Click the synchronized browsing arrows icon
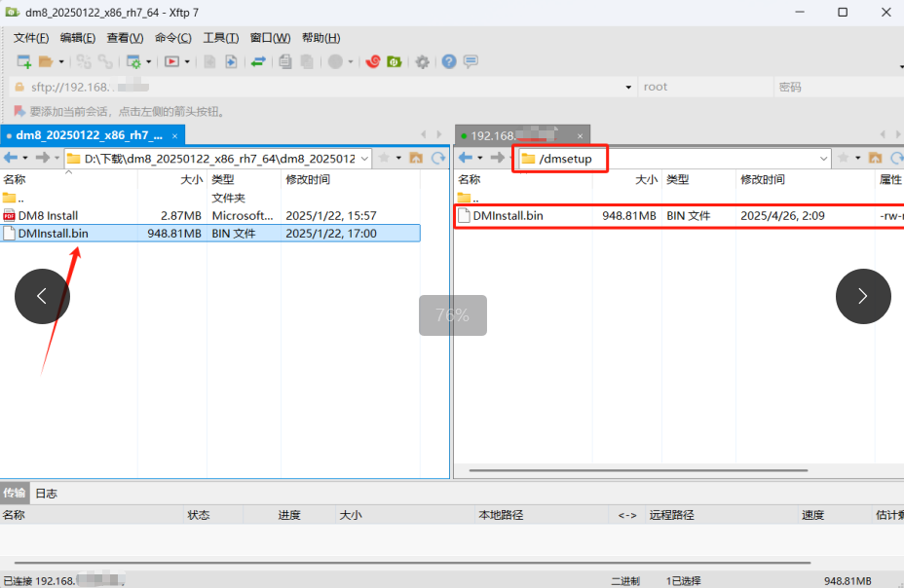The image size is (904, 588). coord(259,61)
